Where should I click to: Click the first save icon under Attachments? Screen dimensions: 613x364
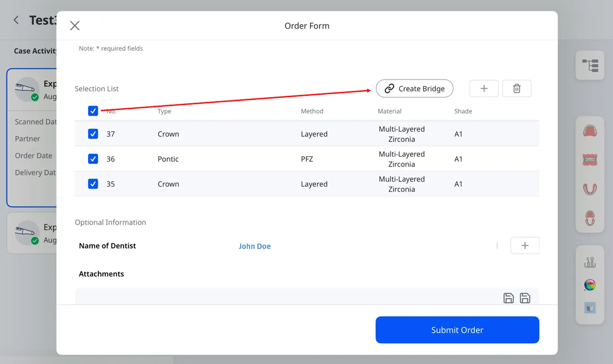(508, 298)
